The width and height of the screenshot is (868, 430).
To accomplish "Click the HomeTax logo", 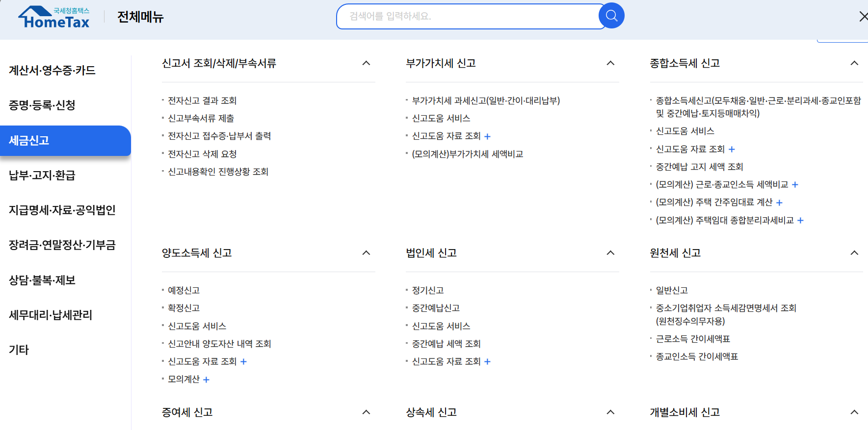I will [x=54, y=17].
